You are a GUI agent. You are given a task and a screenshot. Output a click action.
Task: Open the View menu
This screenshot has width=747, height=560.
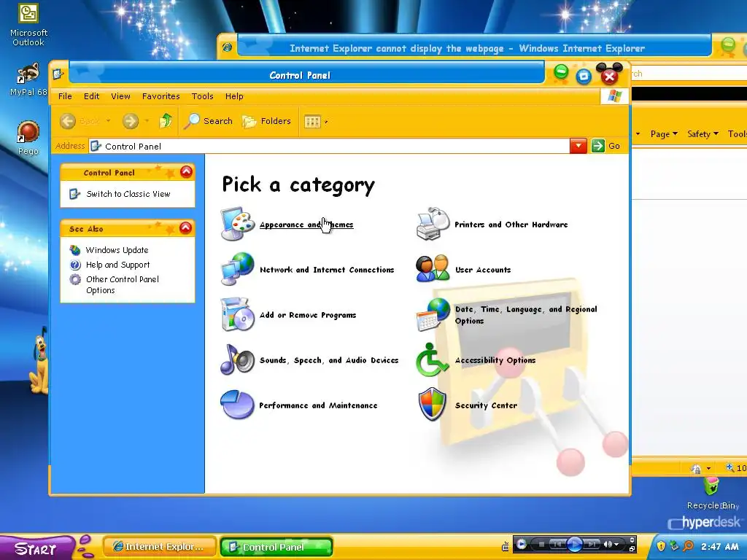click(120, 96)
